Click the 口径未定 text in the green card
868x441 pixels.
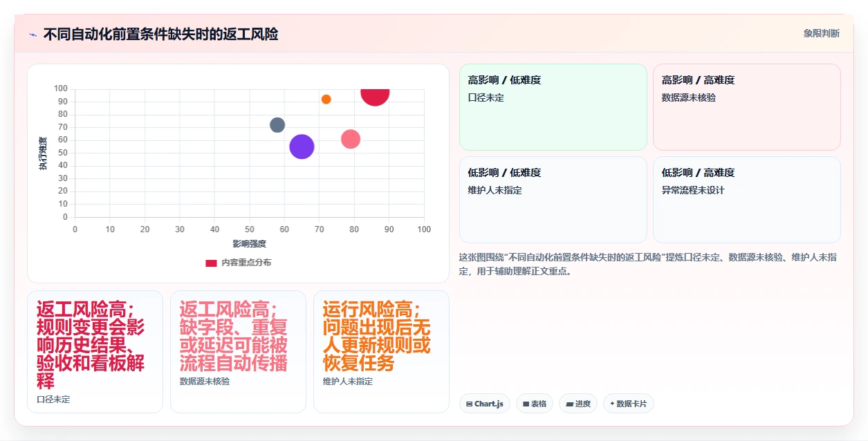486,98
